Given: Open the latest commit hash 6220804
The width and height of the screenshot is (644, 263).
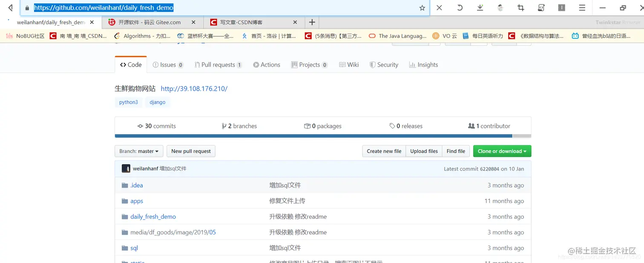Looking at the screenshot, I should tap(489, 169).
